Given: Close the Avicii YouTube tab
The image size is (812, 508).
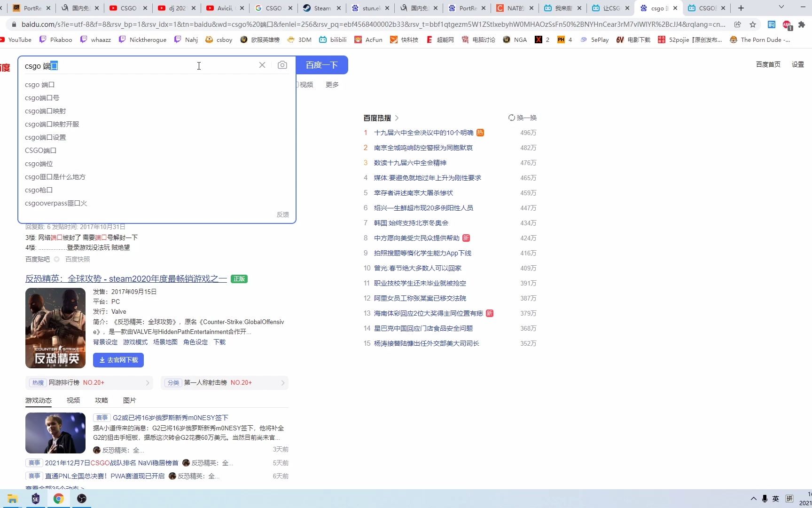Looking at the screenshot, I should [242, 8].
